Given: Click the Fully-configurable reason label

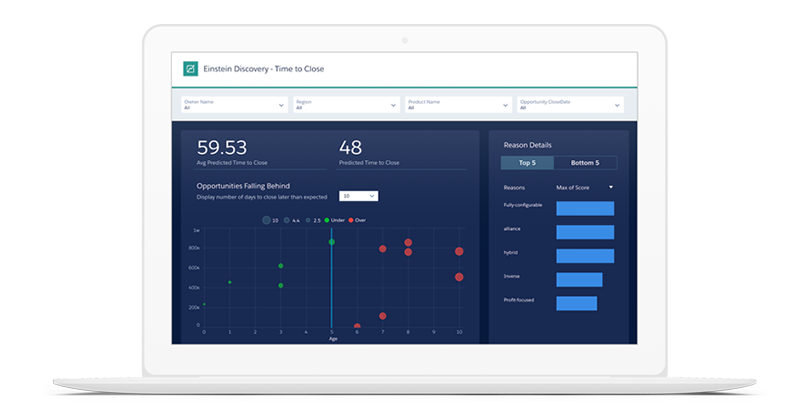Looking at the screenshot, I should click(523, 205).
